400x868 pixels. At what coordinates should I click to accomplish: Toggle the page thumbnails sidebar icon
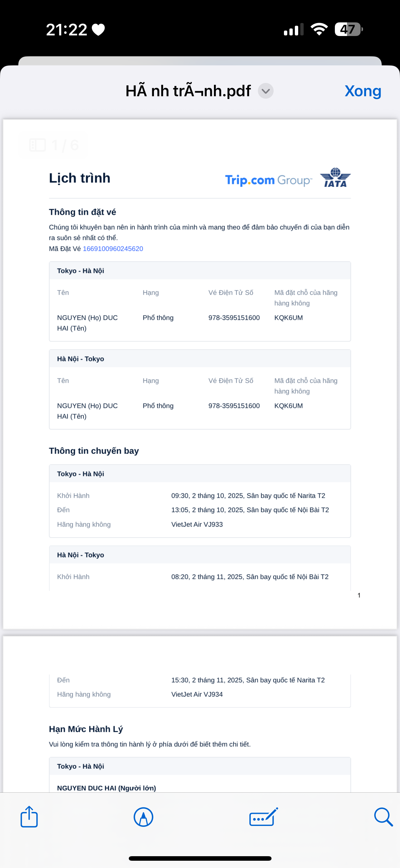[38, 145]
